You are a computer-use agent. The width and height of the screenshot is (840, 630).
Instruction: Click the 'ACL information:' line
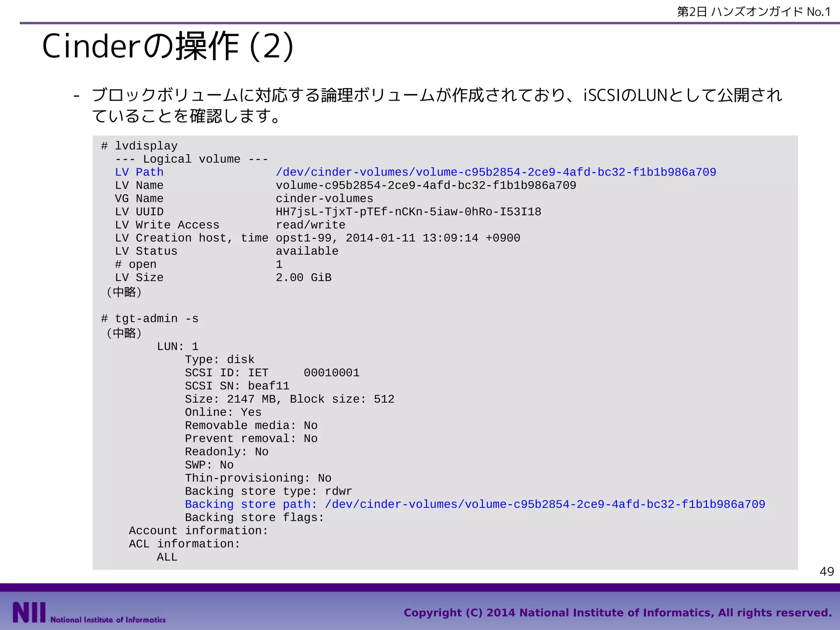point(185,544)
